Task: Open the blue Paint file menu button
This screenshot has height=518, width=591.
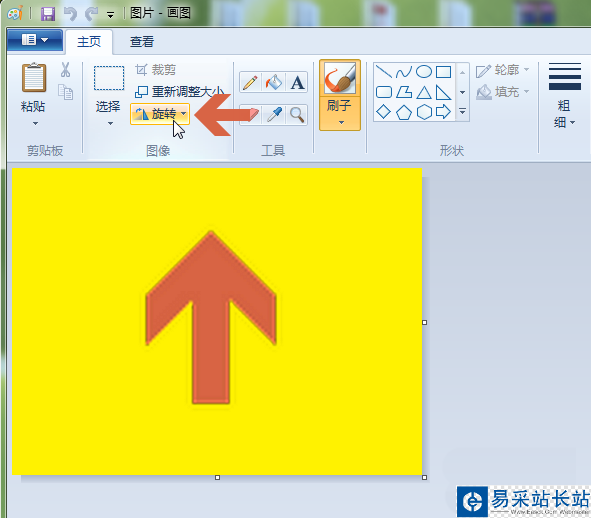Action: pyautogui.click(x=35, y=40)
